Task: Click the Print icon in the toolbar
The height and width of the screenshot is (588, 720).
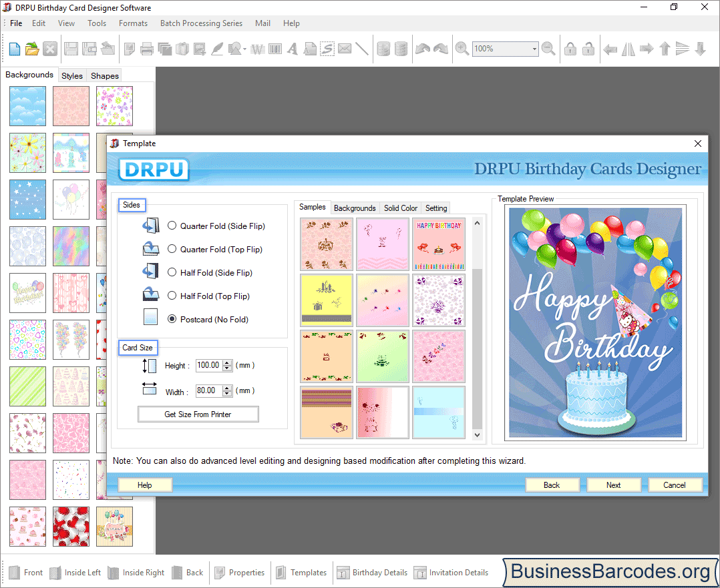Action: pos(146,49)
